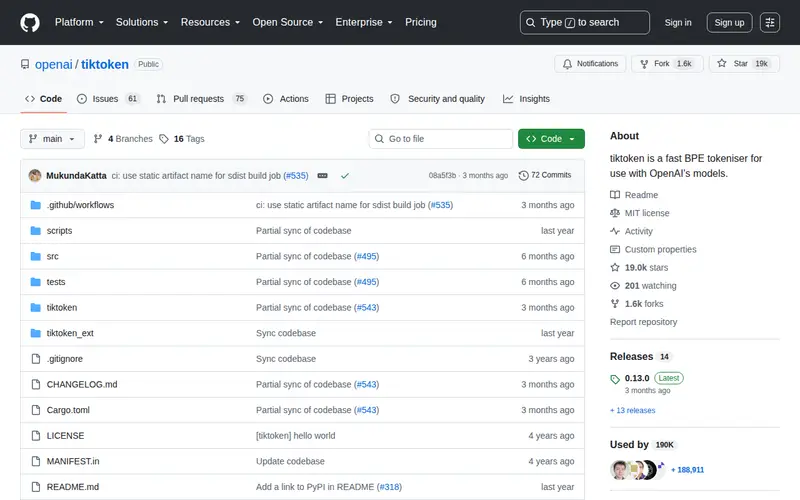The width and height of the screenshot is (800, 500).
Task: Open the .github/workflows folder
Action: pyautogui.click(x=80, y=205)
